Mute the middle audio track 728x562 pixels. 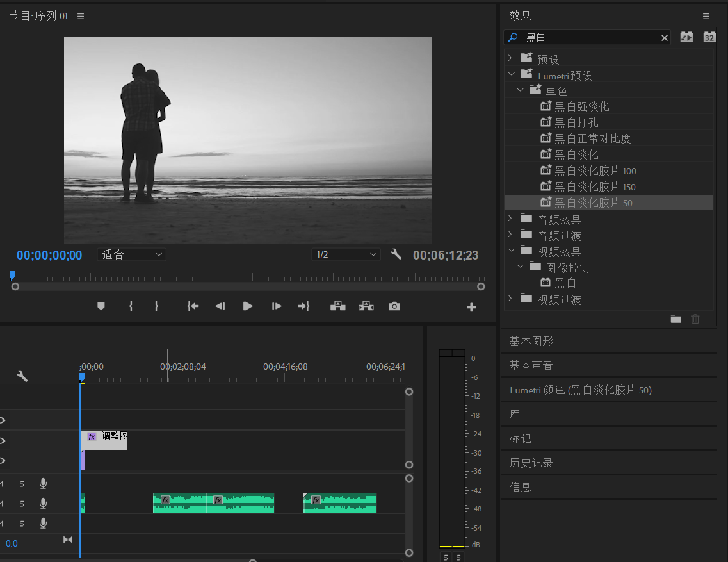point(2,503)
